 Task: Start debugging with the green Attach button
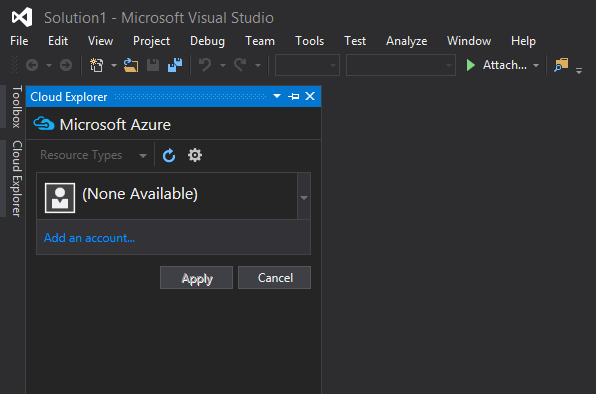[x=496, y=65]
